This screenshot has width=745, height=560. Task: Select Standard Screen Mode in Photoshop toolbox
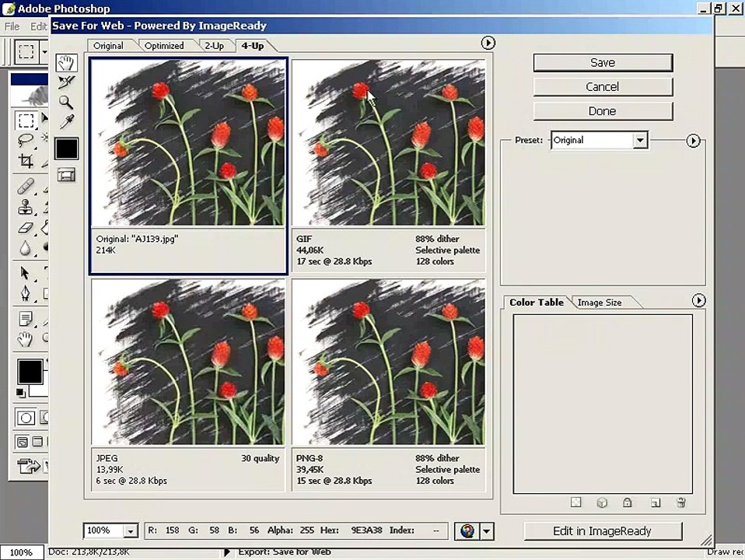(21, 442)
